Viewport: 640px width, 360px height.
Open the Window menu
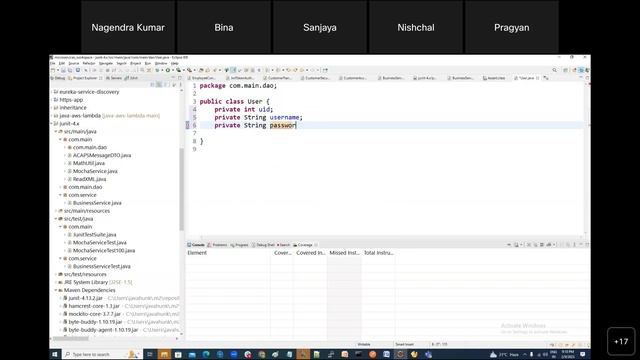161,64
